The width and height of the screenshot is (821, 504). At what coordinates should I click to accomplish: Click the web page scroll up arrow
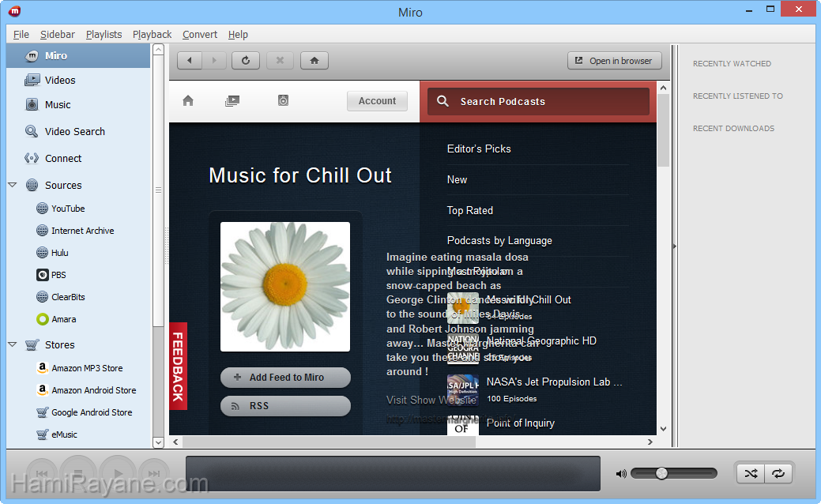664,88
